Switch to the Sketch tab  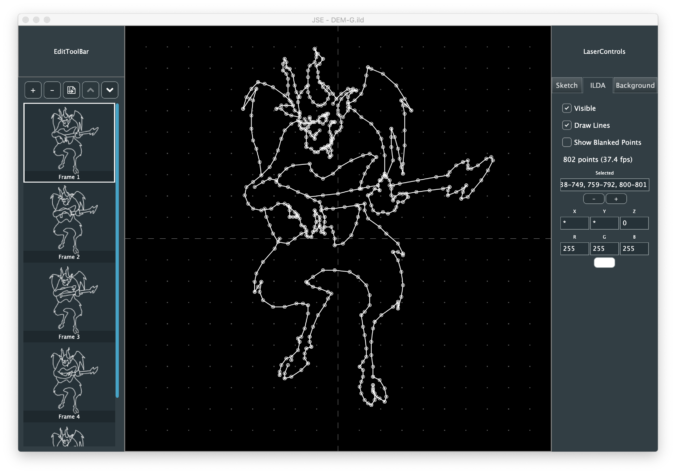[568, 86]
